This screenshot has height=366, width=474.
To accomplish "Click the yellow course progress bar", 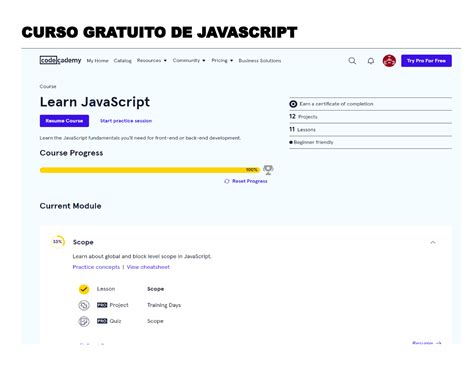I will [149, 170].
